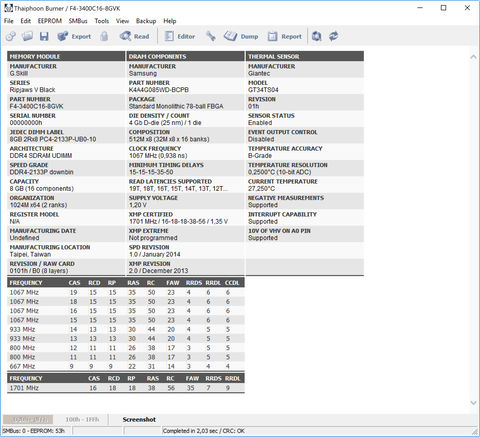Screen dimensions: 480x437
Task: Open the Tools menu
Action: pos(102,21)
